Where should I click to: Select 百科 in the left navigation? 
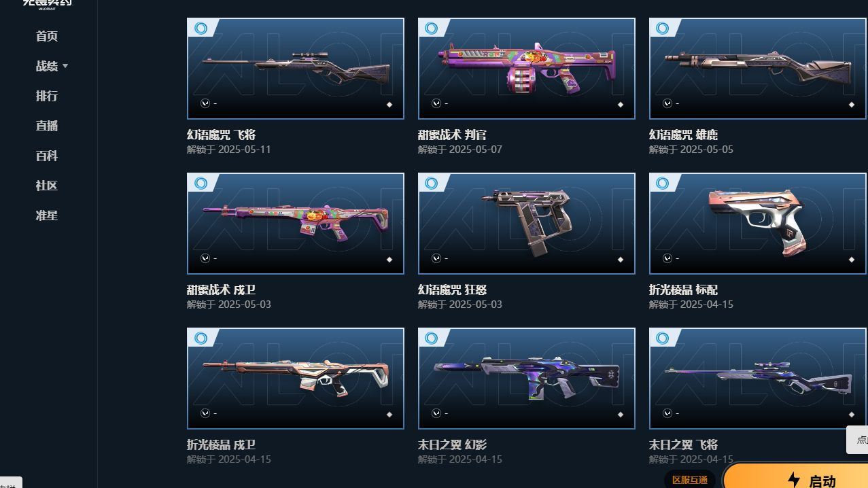point(47,156)
